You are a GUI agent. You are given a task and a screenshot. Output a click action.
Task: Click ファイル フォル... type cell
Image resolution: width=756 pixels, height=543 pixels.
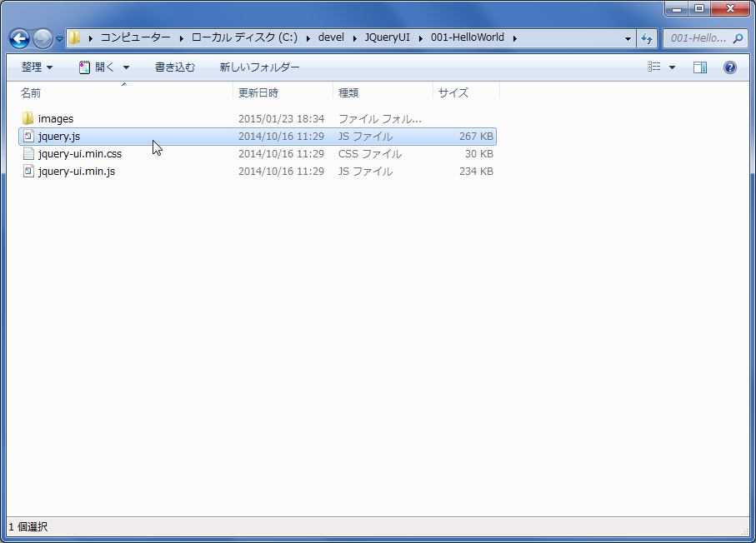tap(380, 118)
